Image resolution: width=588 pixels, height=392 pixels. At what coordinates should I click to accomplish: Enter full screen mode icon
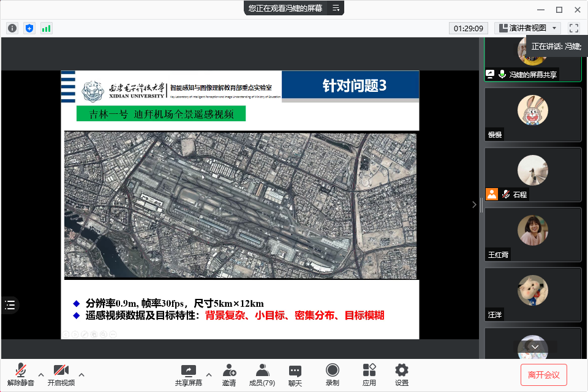click(573, 28)
